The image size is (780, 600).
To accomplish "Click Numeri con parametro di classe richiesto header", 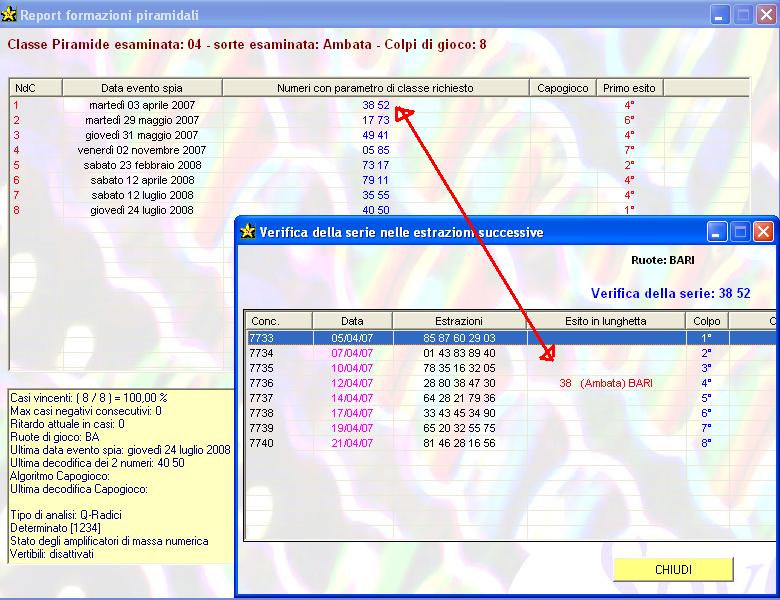I will point(375,88).
